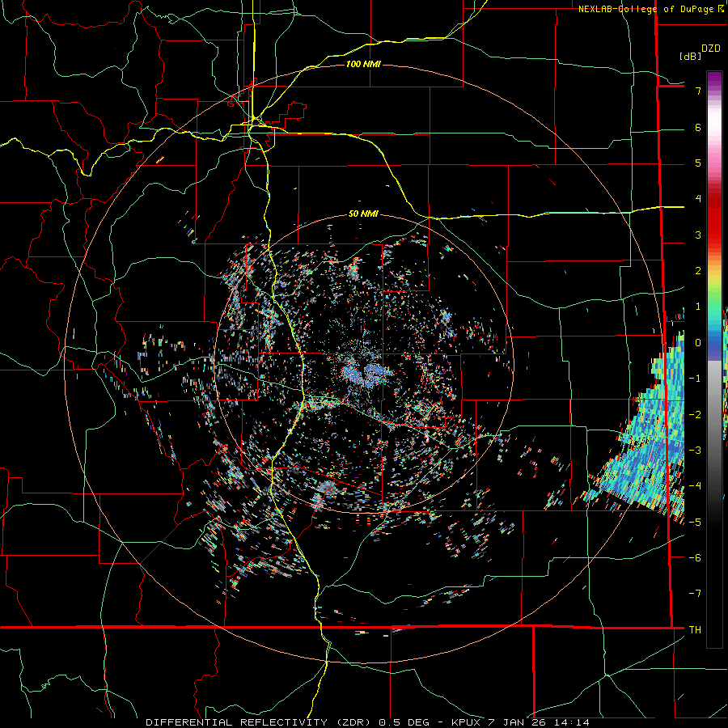Click the NEXLAB-College of DuPage credit text

coord(651,9)
